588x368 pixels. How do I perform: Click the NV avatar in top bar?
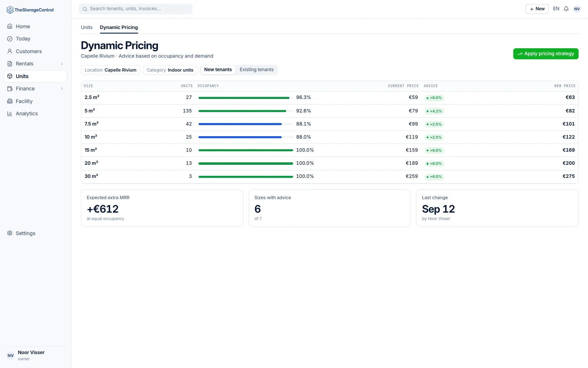tap(577, 9)
